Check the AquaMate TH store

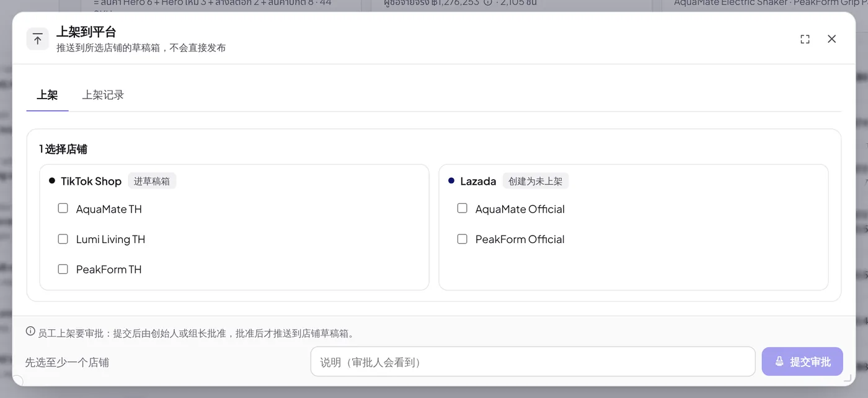[63, 208]
